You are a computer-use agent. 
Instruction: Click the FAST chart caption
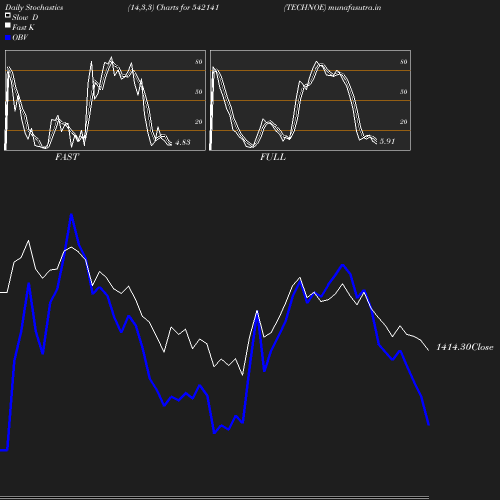(x=67, y=157)
